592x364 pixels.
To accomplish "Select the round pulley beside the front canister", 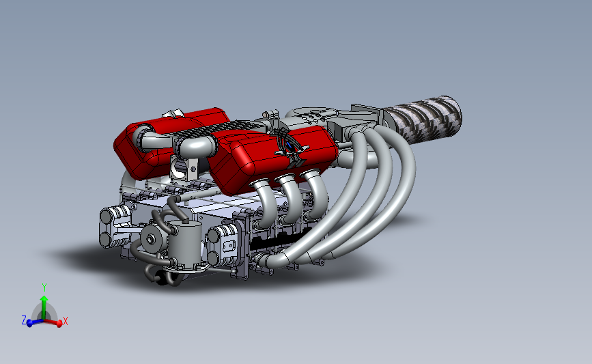I will tap(152, 238).
